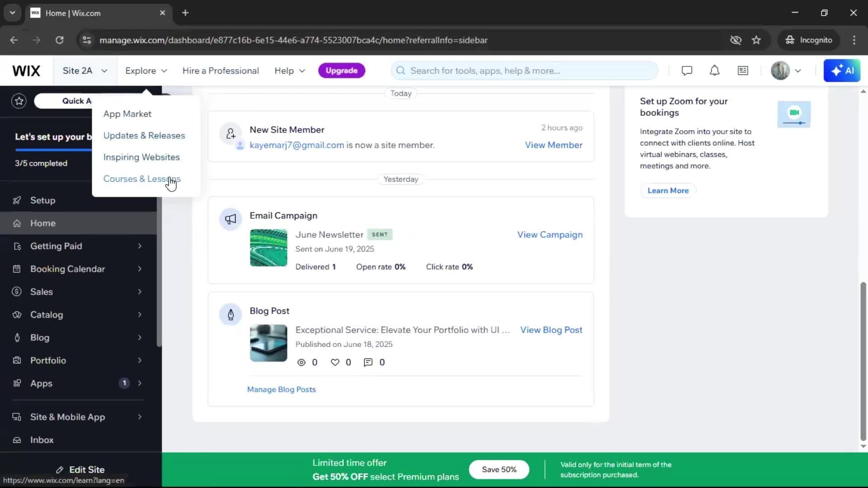The height and width of the screenshot is (488, 868).
Task: Click the blog post comments icon
Action: coord(368,362)
